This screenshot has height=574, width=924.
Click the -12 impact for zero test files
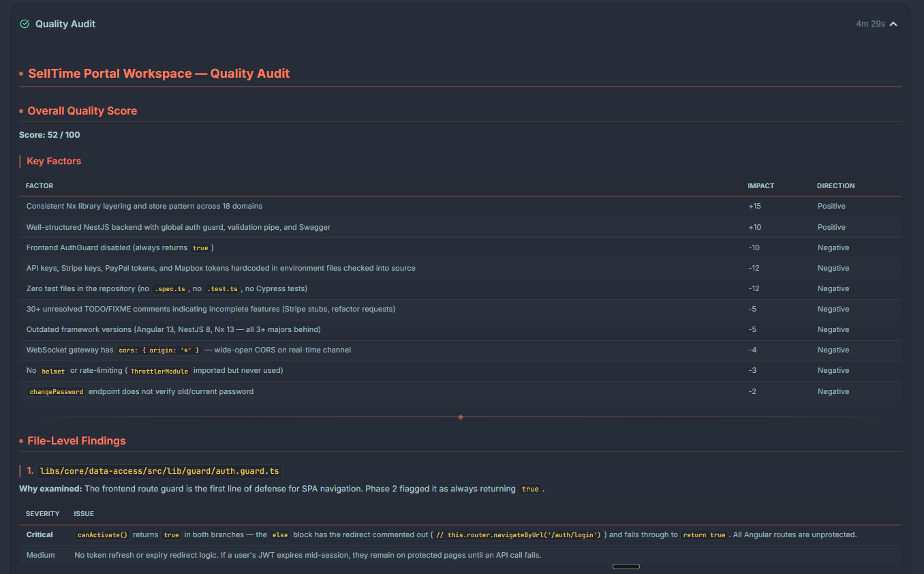[x=755, y=288]
